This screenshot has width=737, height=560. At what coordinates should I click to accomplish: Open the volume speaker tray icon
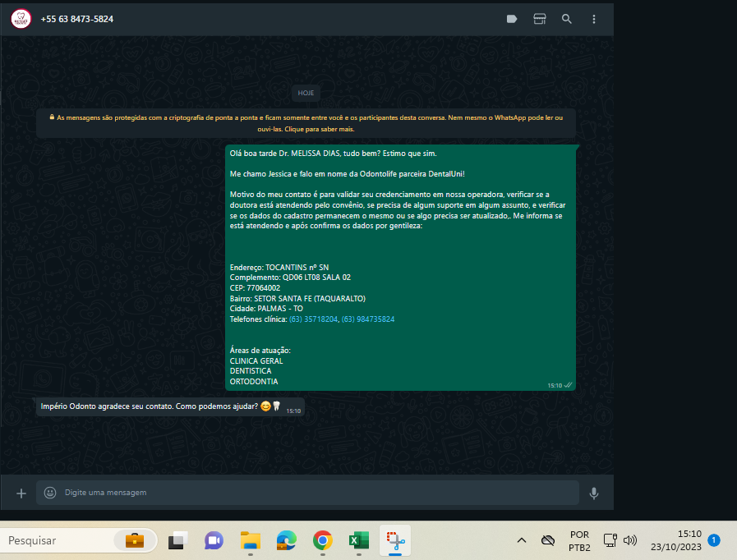(x=630, y=540)
